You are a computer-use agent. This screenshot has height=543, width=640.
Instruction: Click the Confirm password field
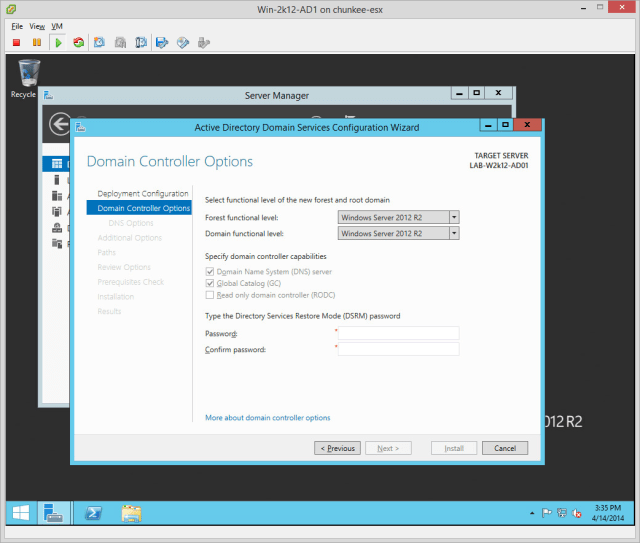pyautogui.click(x=398, y=349)
